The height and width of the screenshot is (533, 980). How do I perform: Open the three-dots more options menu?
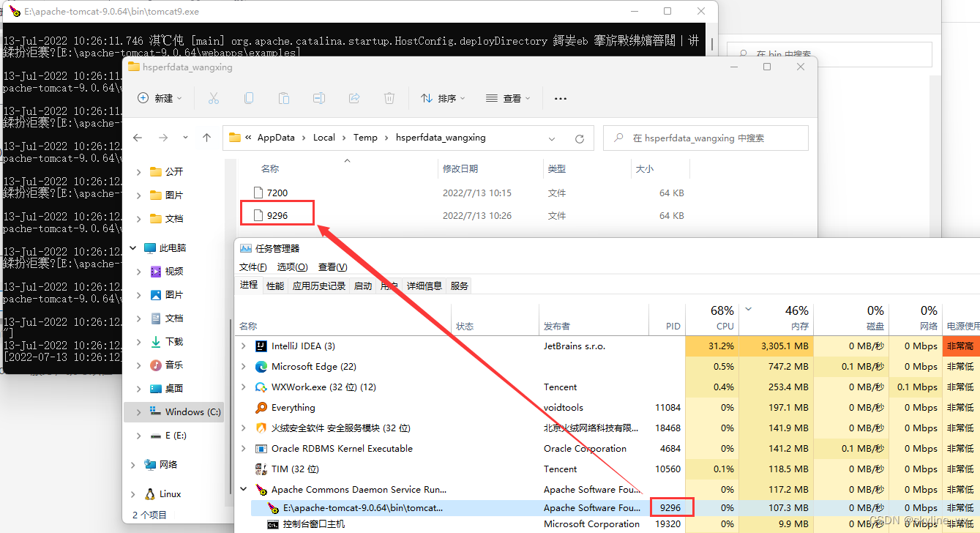pyautogui.click(x=561, y=98)
